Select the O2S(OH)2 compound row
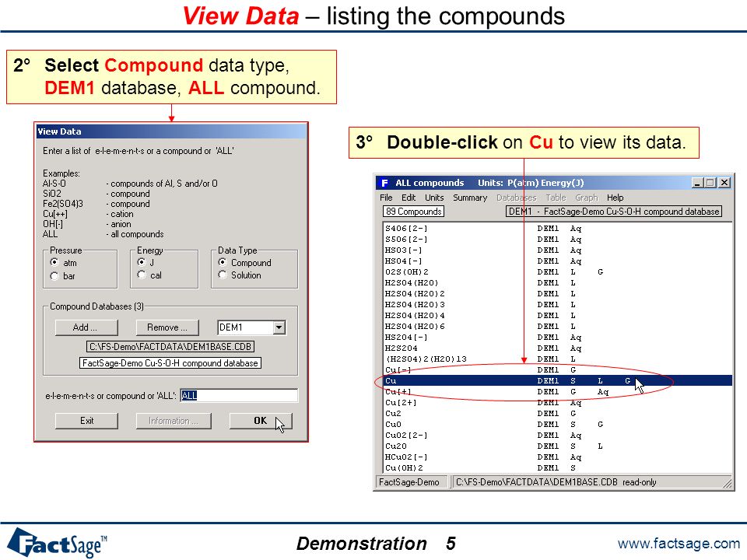Viewport: 747px width, 560px height. (557, 272)
